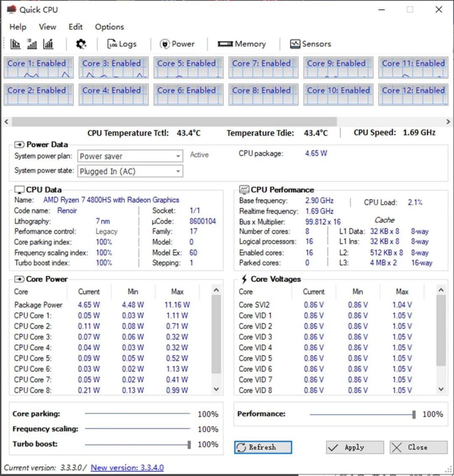Toggle the Core 12: Enabled graph

413,95
